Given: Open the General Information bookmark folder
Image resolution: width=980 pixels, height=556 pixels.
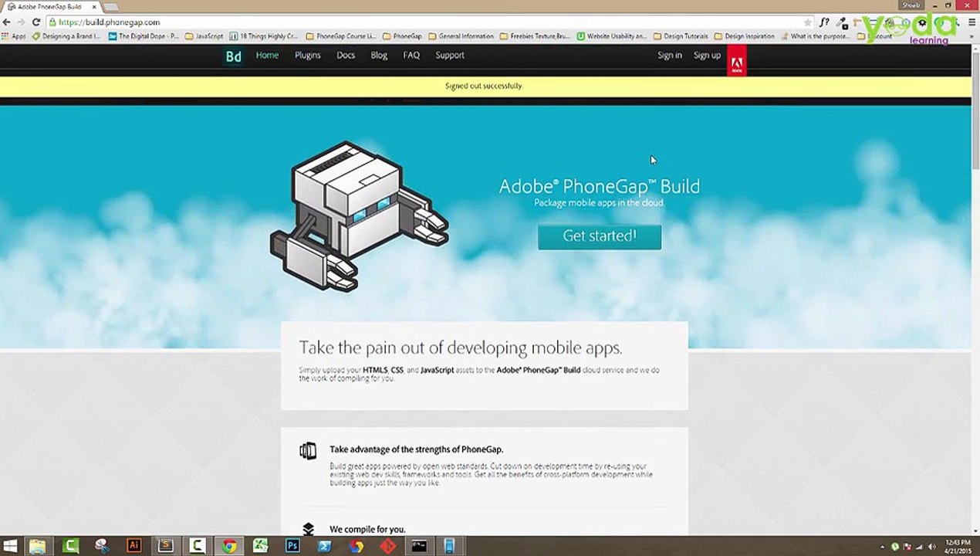Looking at the screenshot, I should (x=461, y=36).
